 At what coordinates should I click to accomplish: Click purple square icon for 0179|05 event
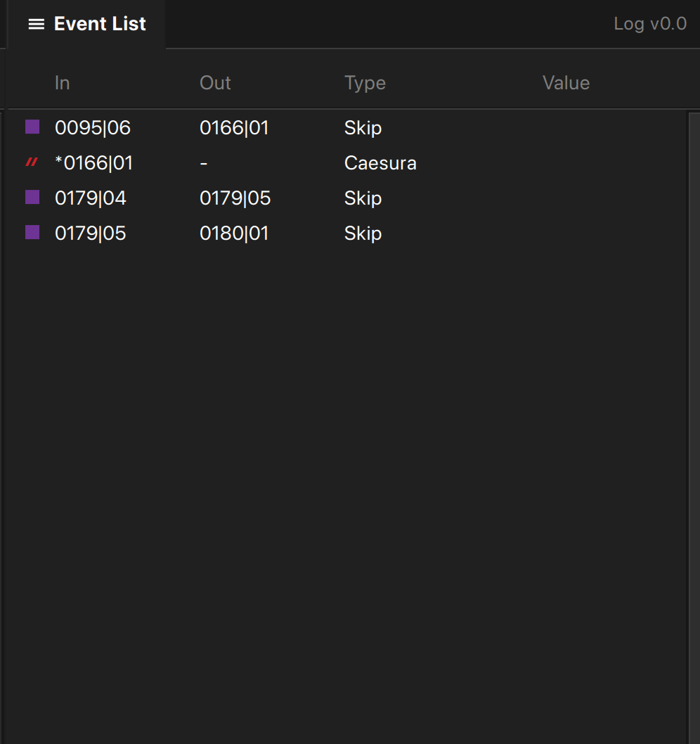(x=32, y=232)
